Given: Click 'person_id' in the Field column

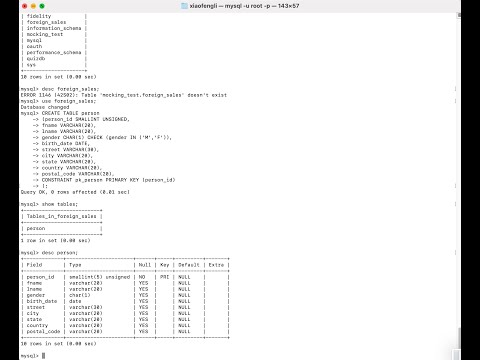Looking at the screenshot, I should pos(40,277).
